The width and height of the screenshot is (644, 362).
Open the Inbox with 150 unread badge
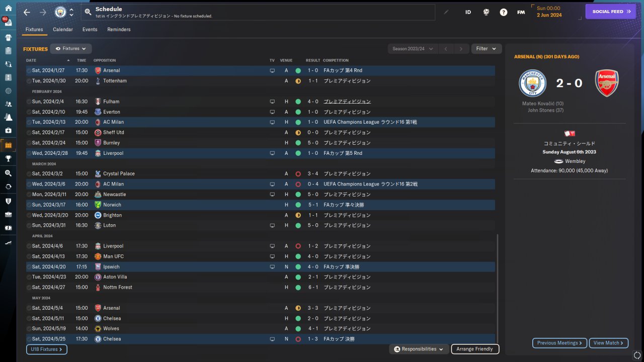pyautogui.click(x=8, y=23)
